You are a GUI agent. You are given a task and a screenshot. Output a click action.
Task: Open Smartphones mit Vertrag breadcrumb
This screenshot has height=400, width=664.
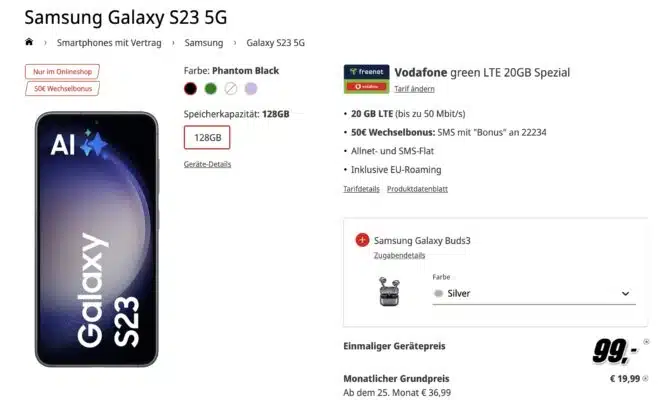[x=109, y=43]
